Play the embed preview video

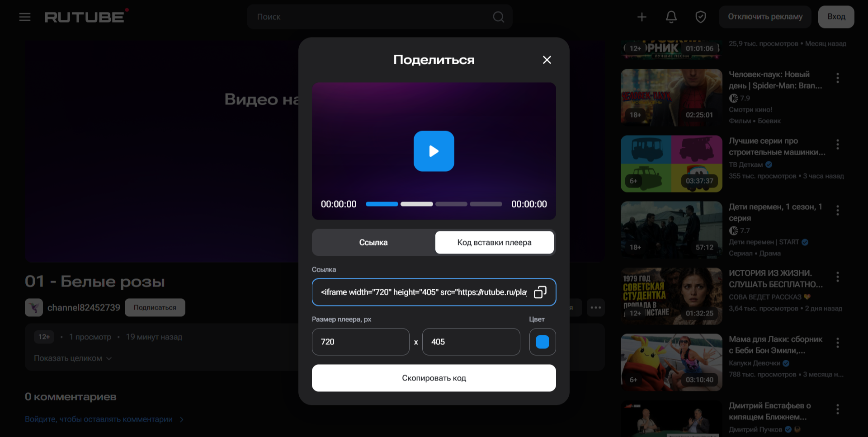pyautogui.click(x=434, y=151)
